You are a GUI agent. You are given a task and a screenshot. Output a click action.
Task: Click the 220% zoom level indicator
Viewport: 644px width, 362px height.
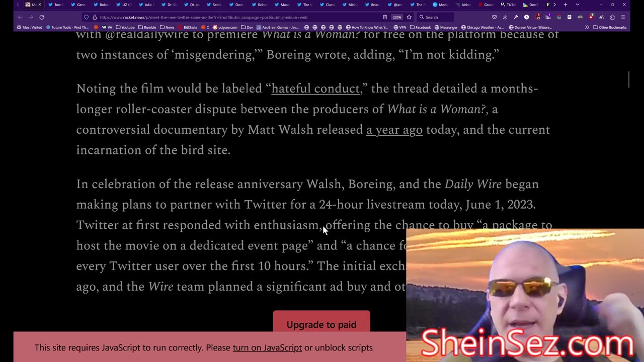click(397, 17)
